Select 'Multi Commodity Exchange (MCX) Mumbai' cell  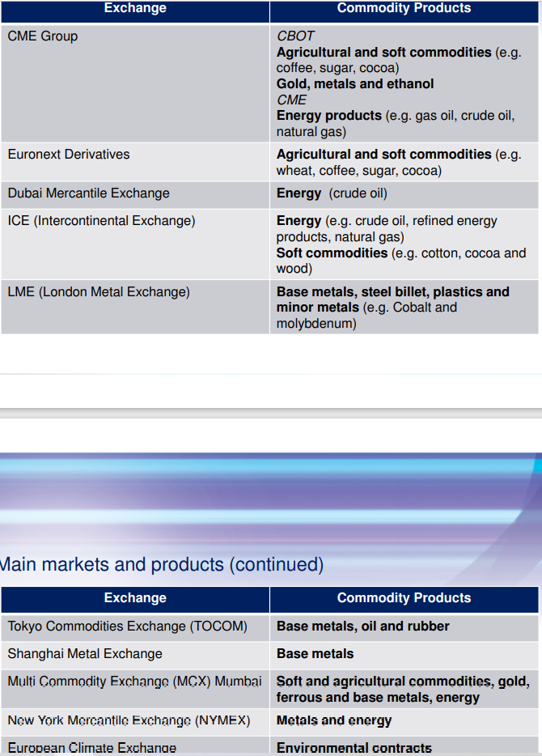point(135,689)
